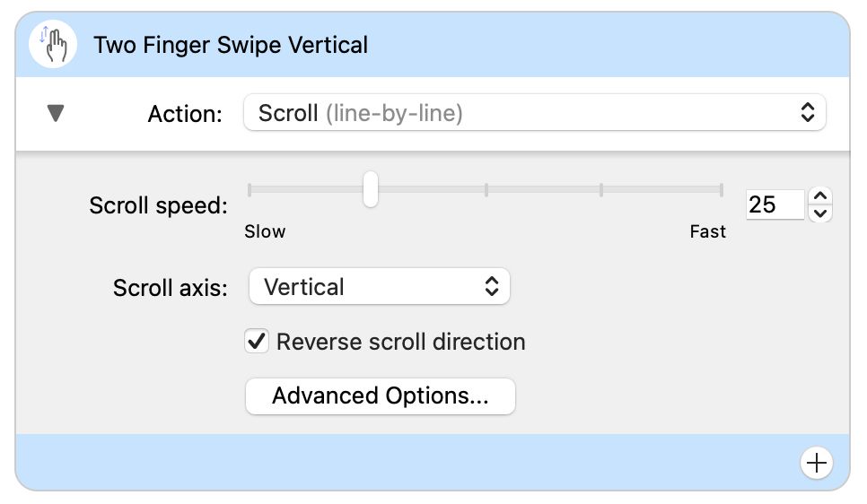Increase scroll speed with stepper up arrow
Screen dimensions: 867x504
820,196
